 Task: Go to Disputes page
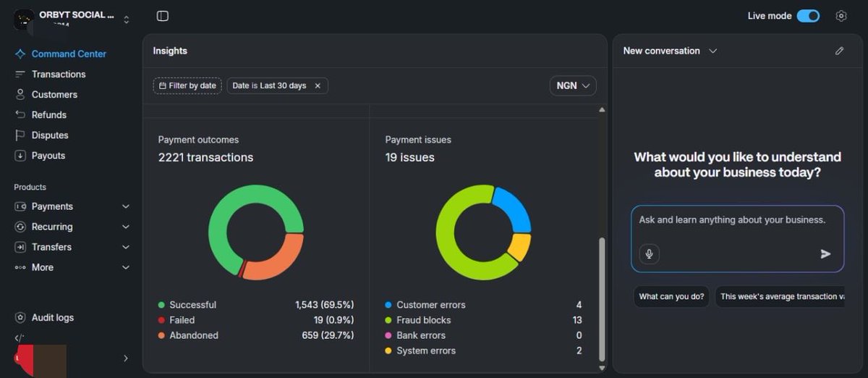[x=50, y=135]
